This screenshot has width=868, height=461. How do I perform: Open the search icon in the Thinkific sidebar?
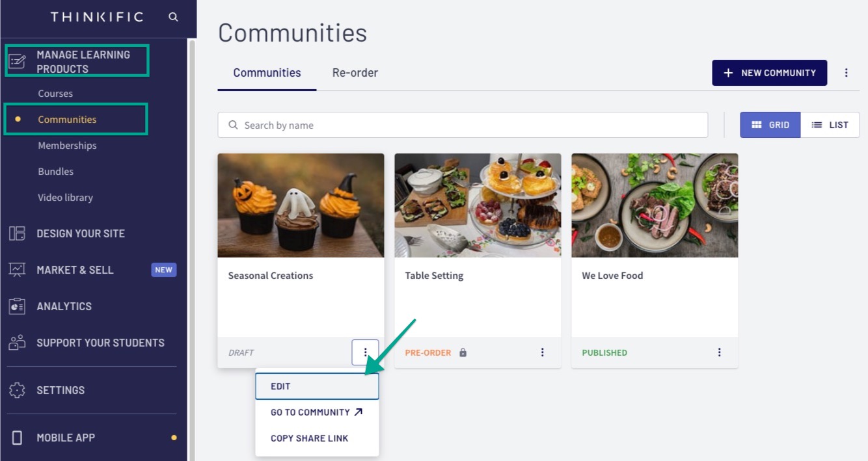tap(173, 17)
